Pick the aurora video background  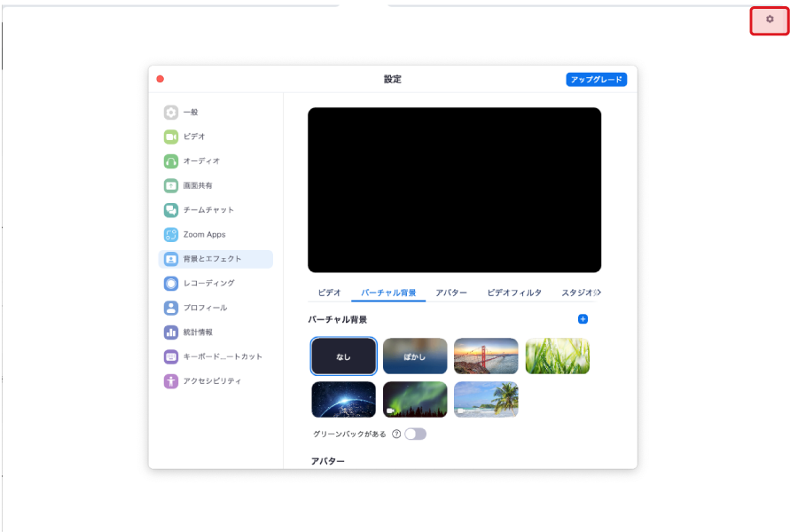(415, 400)
